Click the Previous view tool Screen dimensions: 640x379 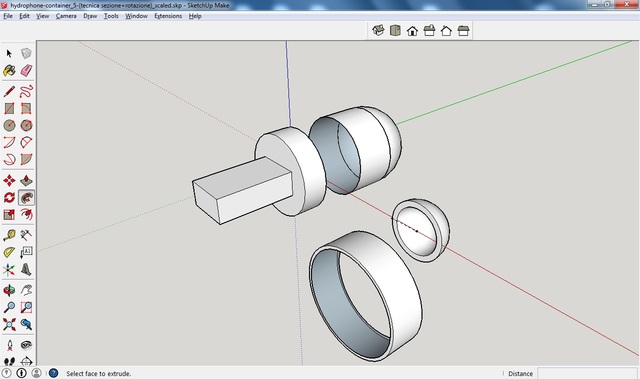coord(26,324)
